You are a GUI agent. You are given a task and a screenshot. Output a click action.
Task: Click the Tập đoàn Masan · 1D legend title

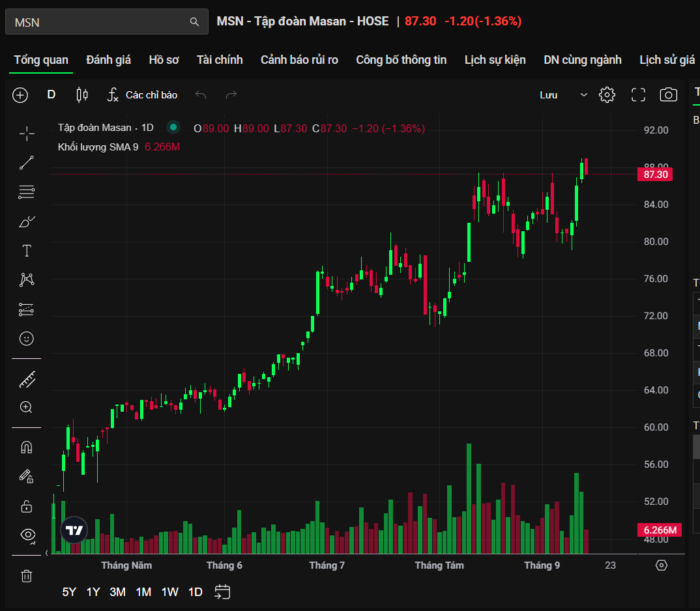(x=106, y=128)
